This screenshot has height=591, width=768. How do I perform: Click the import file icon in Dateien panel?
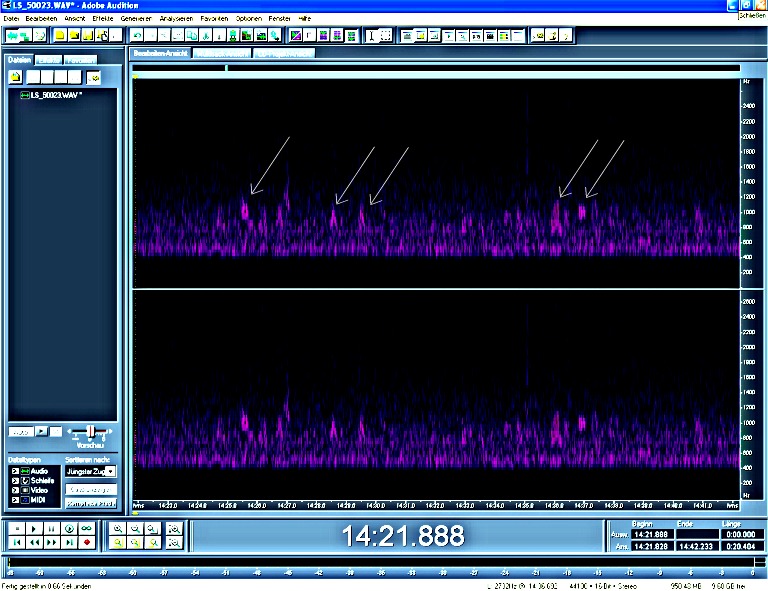click(16, 77)
